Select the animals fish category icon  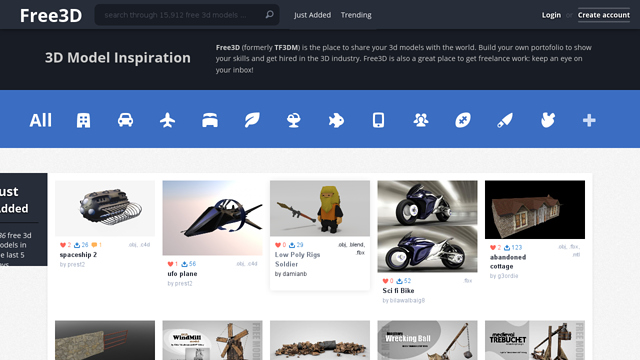[x=336, y=120]
